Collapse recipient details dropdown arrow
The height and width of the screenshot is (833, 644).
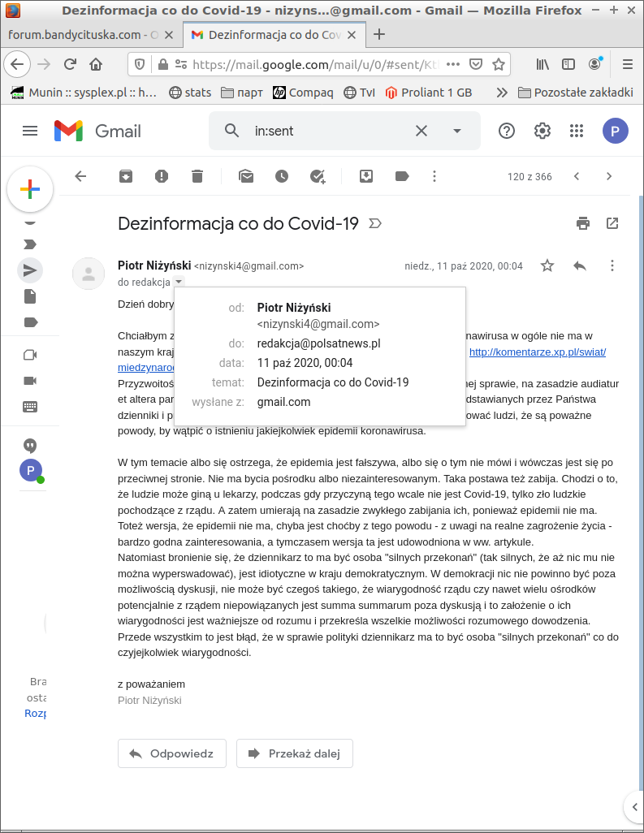(179, 282)
